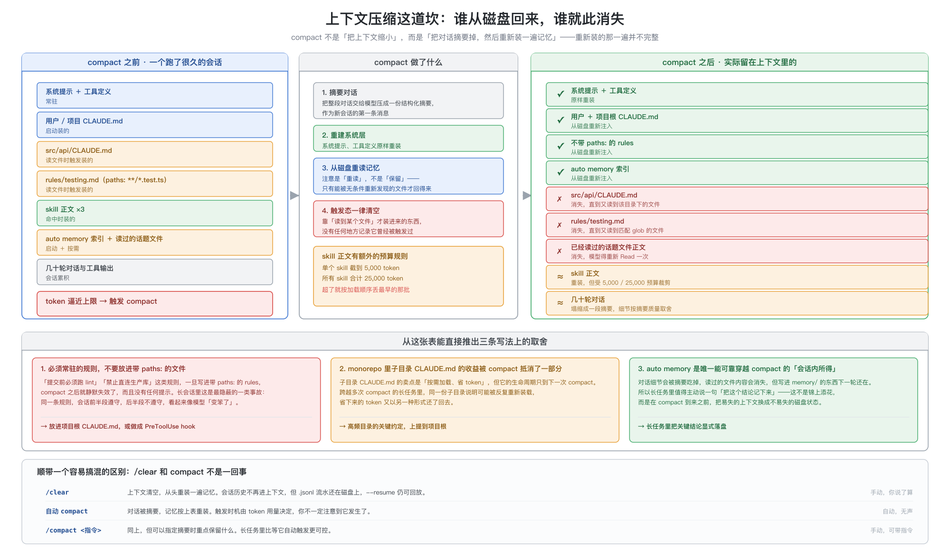Click the compact 做了什么 header
Image resolution: width=950 pixels, height=560 pixels.
408,62
